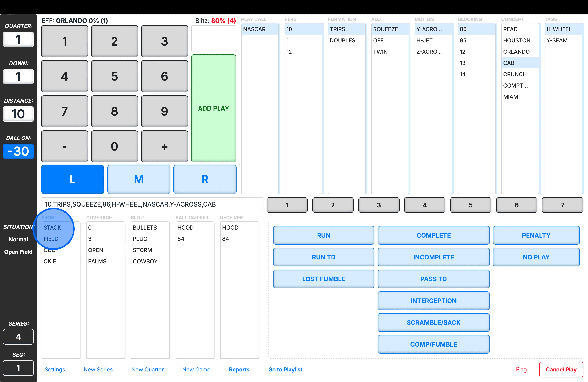Click the NO PLAY button
The height and width of the screenshot is (382, 588).
(x=536, y=257)
